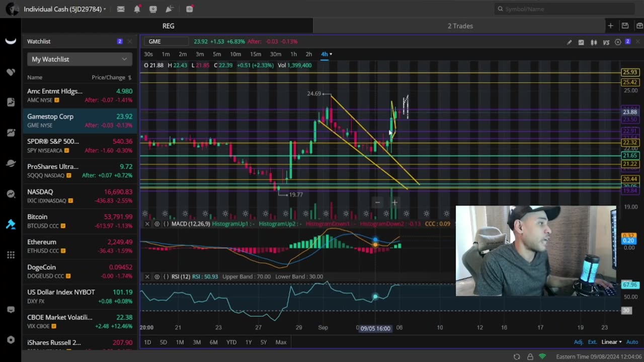Viewport: 644px width, 362px height.
Task: Select the 1h chart interval
Action: (293, 54)
